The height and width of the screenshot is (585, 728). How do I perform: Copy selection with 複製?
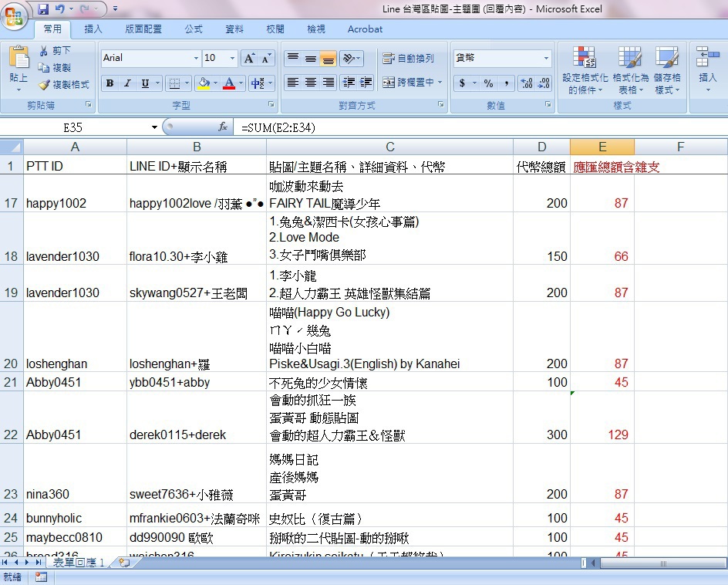pos(56,68)
